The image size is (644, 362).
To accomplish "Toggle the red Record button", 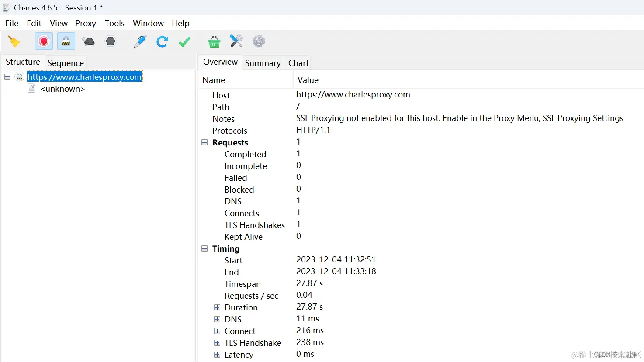I will (44, 41).
